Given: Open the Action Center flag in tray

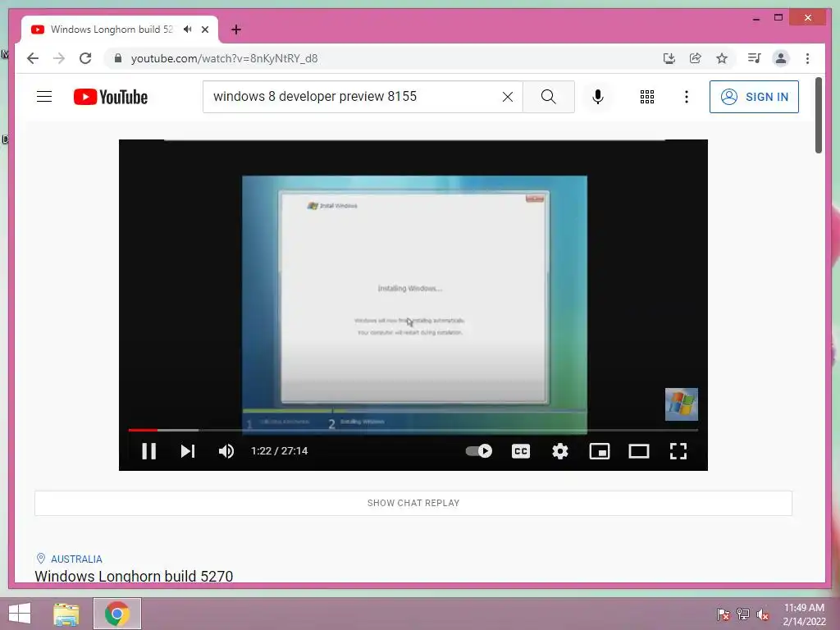Looking at the screenshot, I should click(x=723, y=614).
